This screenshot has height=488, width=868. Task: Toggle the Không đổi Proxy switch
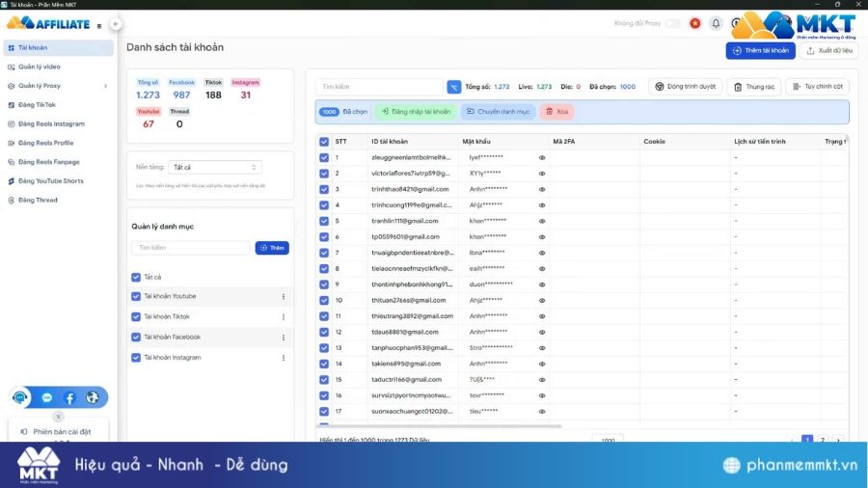click(x=672, y=23)
